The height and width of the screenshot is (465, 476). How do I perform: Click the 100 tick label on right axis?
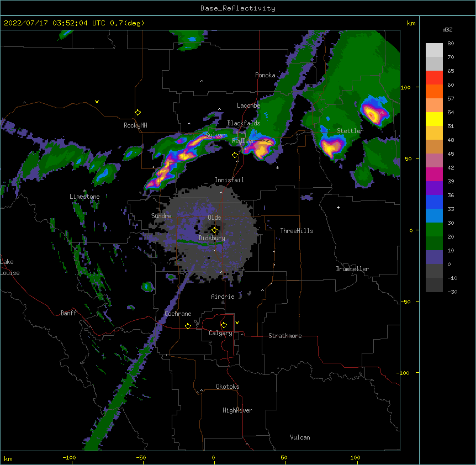(x=405, y=87)
